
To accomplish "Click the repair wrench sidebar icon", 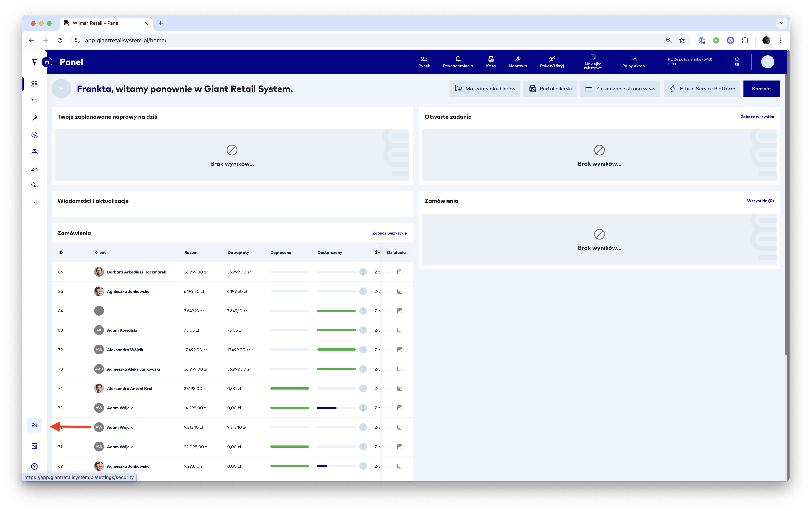I will (x=34, y=118).
